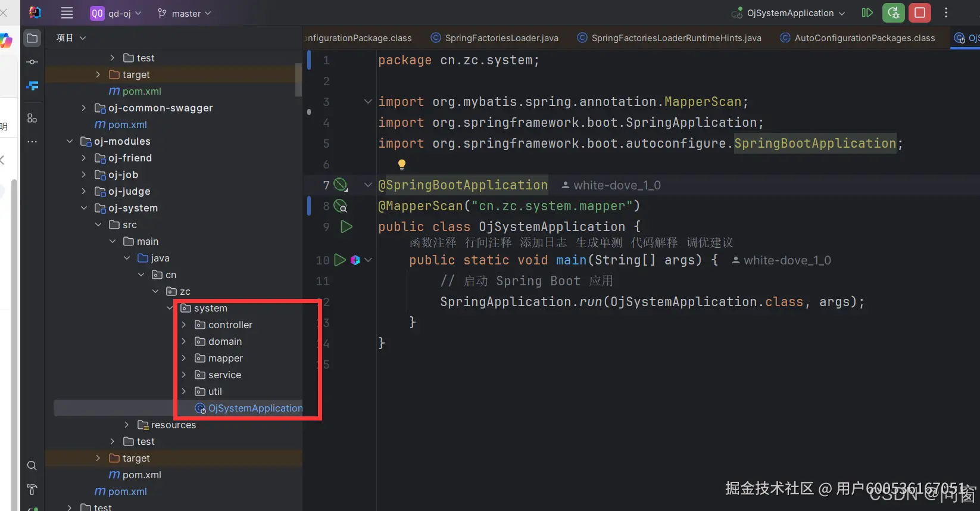
Task: Open the Project tool window folder icon
Action: point(32,38)
